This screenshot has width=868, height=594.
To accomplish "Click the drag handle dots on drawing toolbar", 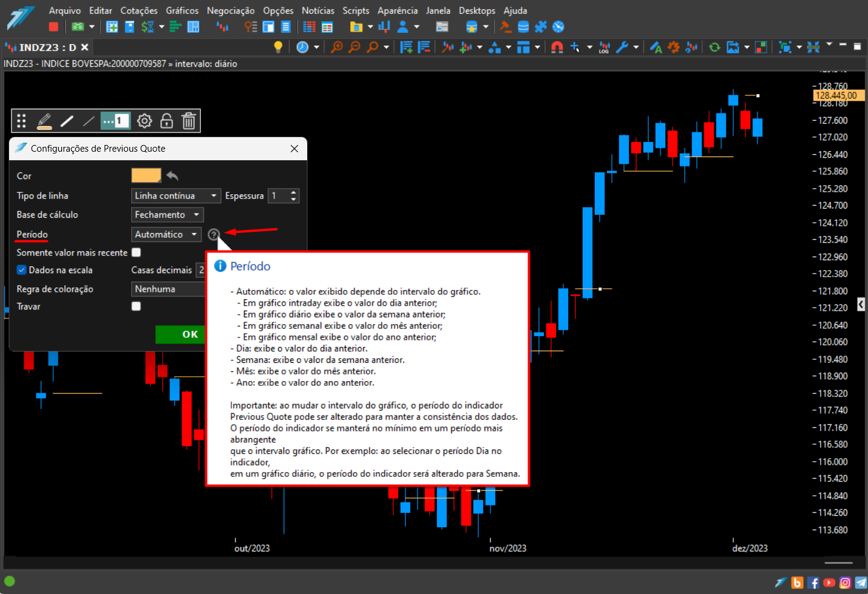I will (21, 121).
